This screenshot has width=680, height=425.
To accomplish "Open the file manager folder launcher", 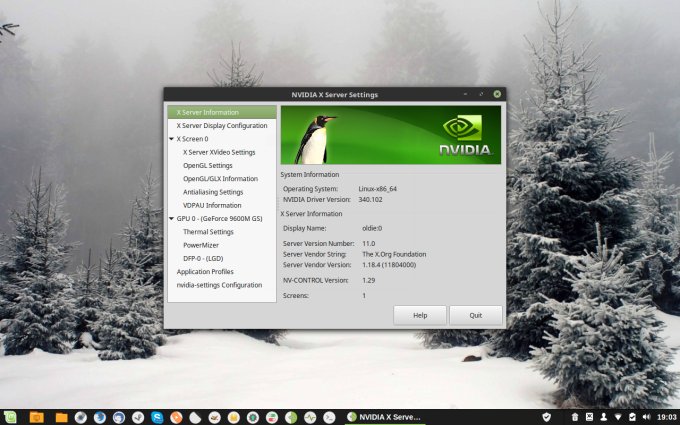I will tap(62, 418).
